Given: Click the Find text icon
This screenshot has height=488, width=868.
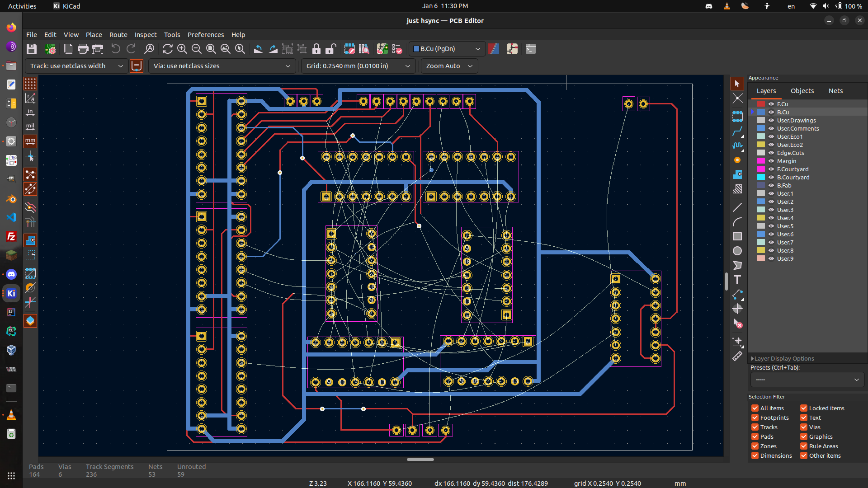Looking at the screenshot, I should tap(149, 49).
